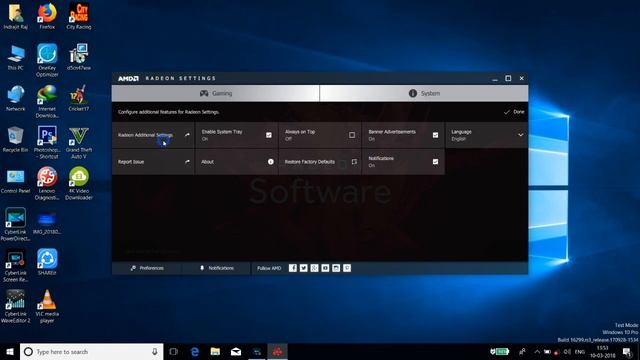Open the About tile
This screenshot has width=640, height=360.
coord(237,162)
